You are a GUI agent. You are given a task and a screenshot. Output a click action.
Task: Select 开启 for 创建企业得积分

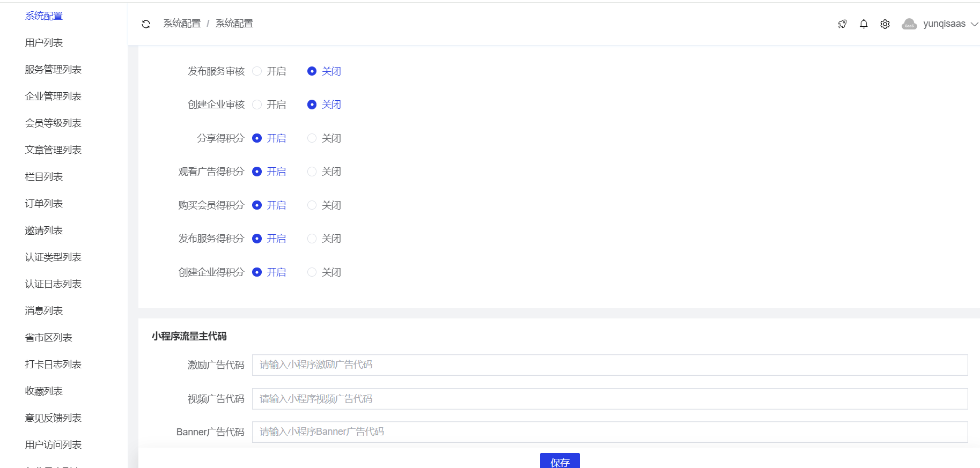coord(257,272)
